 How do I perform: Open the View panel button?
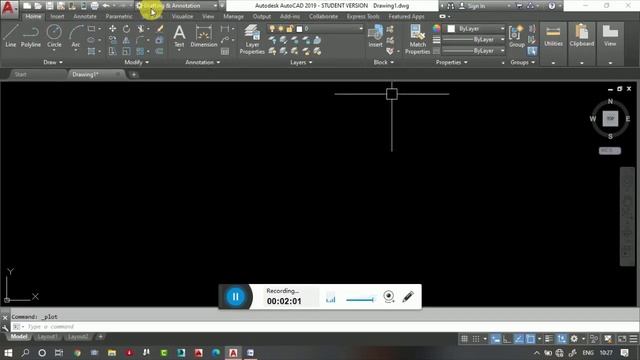610,43
